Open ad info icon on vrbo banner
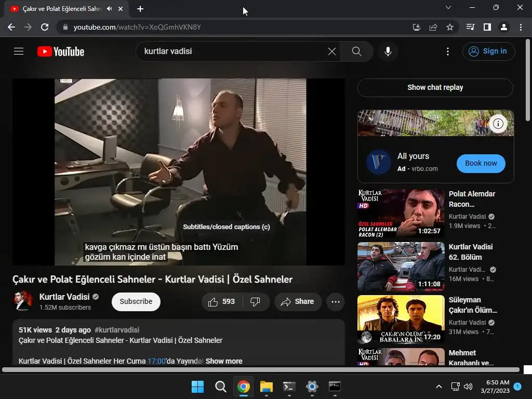This screenshot has height=399, width=532. (498, 124)
